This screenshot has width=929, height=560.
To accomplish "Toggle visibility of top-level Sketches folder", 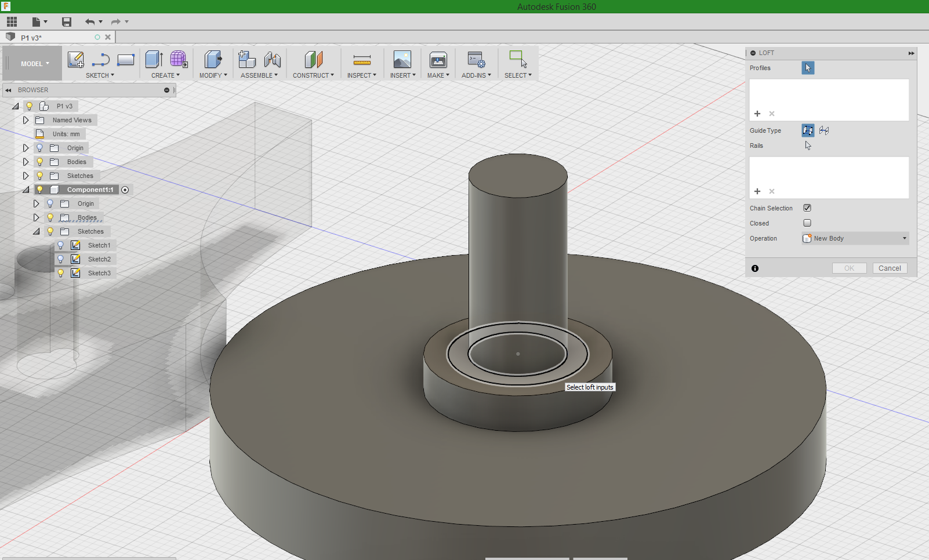I will [39, 176].
